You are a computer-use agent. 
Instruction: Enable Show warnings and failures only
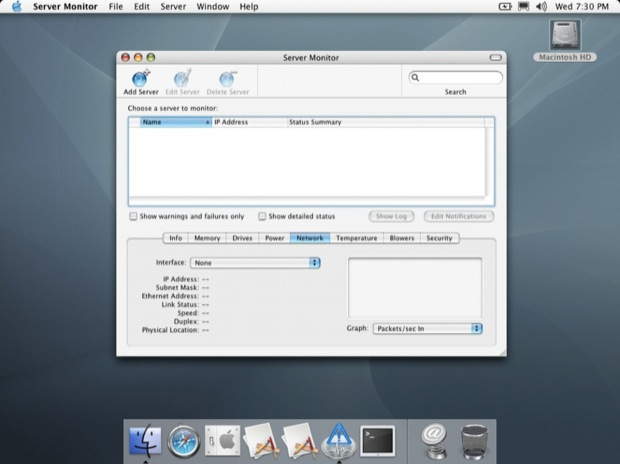pos(133,216)
